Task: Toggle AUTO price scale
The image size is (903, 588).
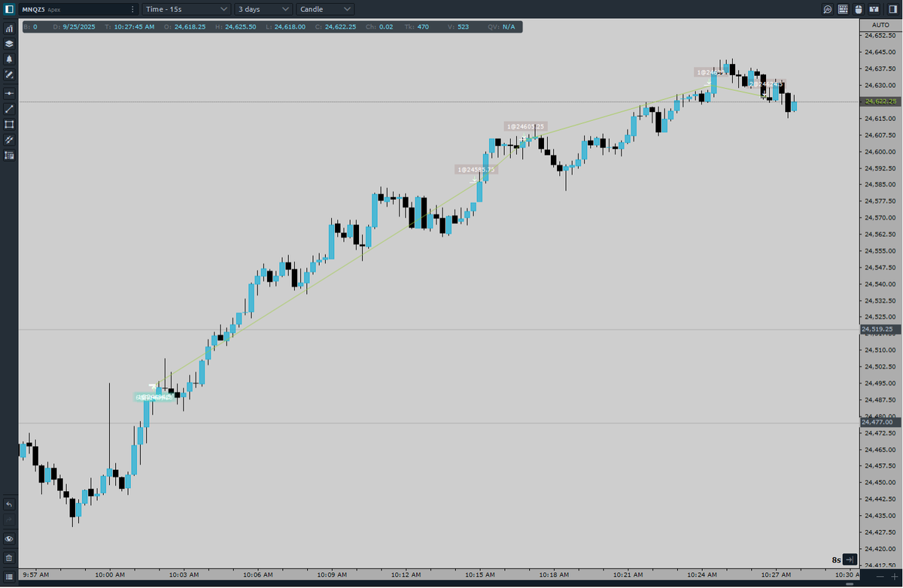Action: click(x=880, y=25)
